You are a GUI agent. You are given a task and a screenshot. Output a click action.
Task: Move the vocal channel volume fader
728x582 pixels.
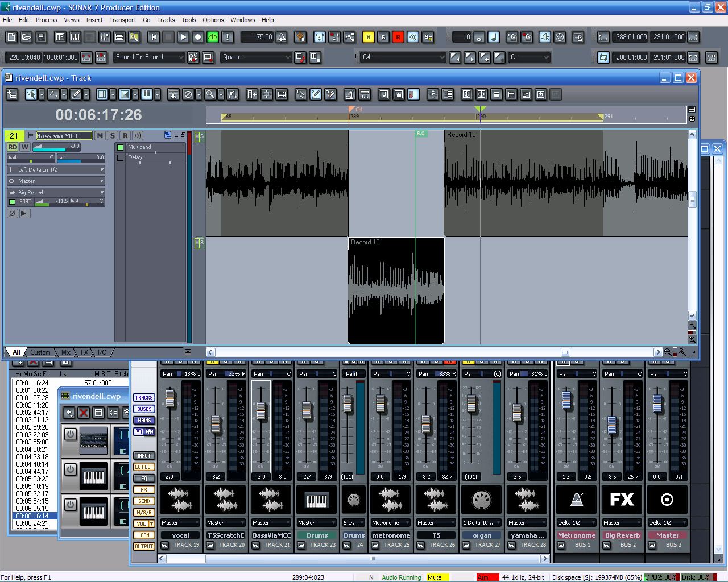click(170, 398)
